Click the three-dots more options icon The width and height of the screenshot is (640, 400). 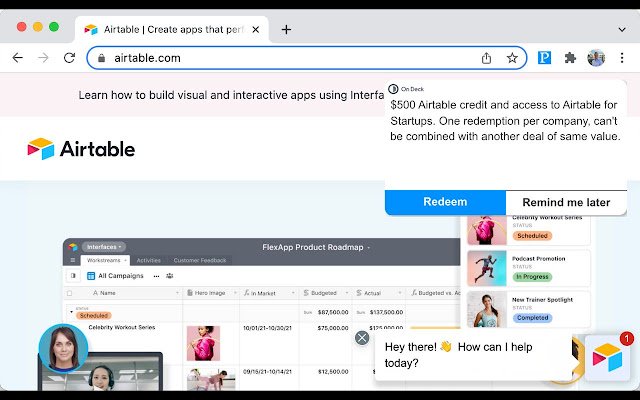pyautogui.click(x=156, y=276)
